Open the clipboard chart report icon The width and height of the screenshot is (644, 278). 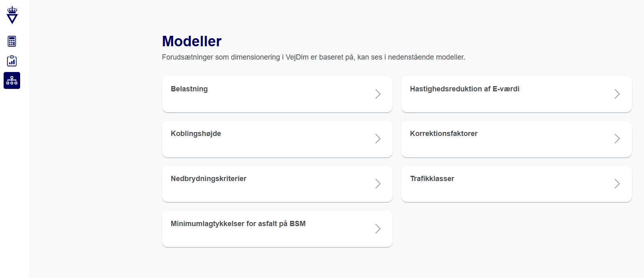coord(12,61)
